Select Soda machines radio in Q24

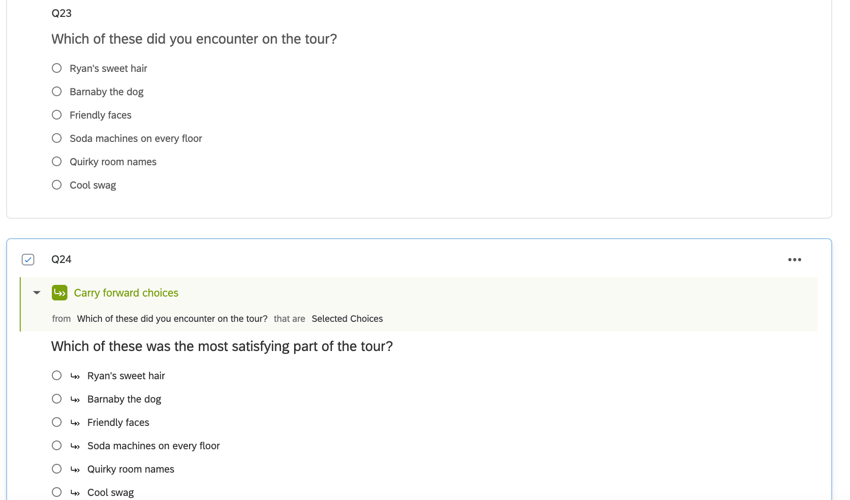(57, 446)
